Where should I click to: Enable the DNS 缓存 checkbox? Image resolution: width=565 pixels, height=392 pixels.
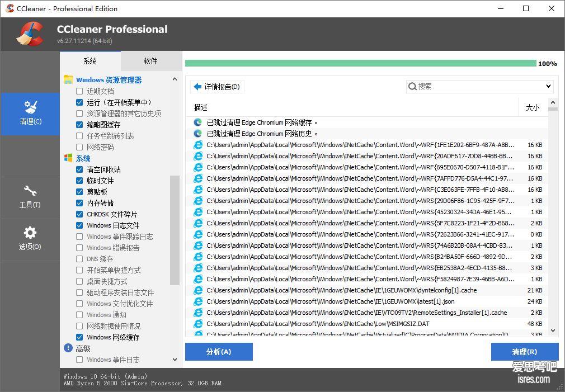tap(79, 259)
